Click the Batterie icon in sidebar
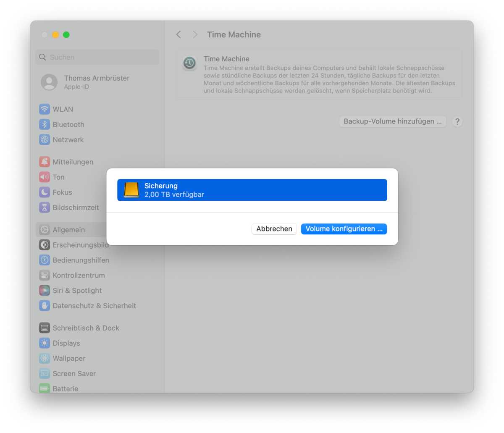The width and height of the screenshot is (504, 433). pos(45,388)
